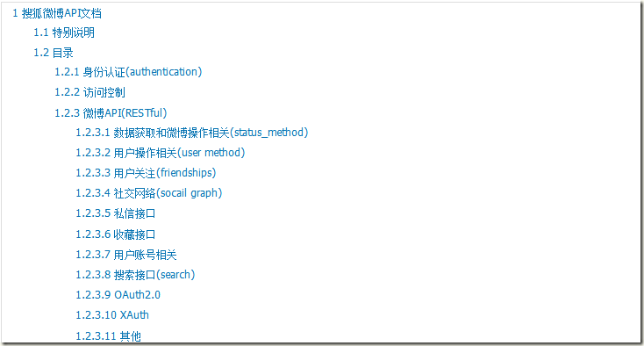
Task: Go to 1.2.3.8 搜索接口(search)
Action: click(135, 275)
